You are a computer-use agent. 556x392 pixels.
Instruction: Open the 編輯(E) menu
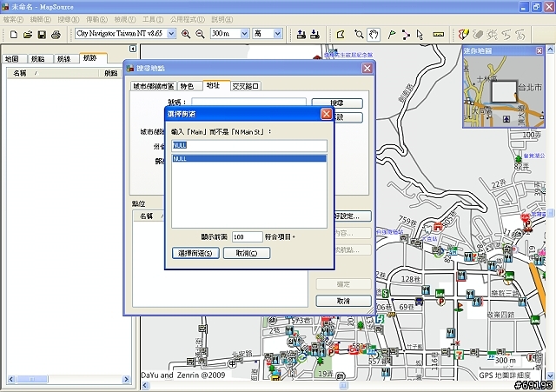point(41,19)
